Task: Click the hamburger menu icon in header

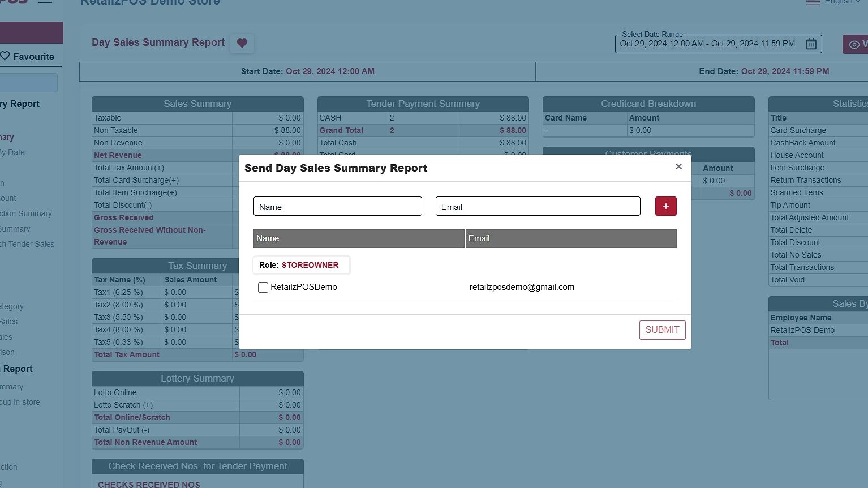Action: [45, 2]
